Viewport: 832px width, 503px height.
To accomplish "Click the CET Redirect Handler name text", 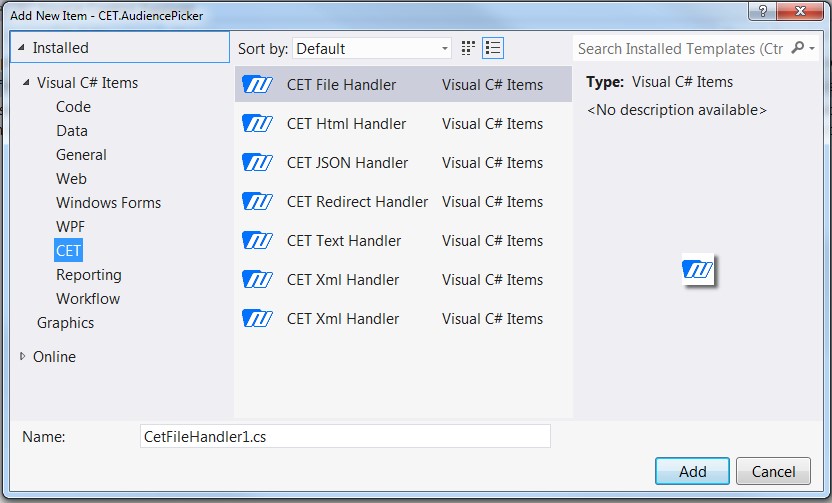I will [x=357, y=202].
